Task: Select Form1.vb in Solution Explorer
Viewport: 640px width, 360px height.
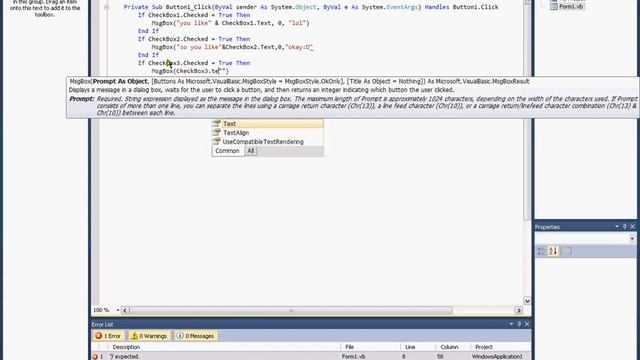Action: [571, 7]
